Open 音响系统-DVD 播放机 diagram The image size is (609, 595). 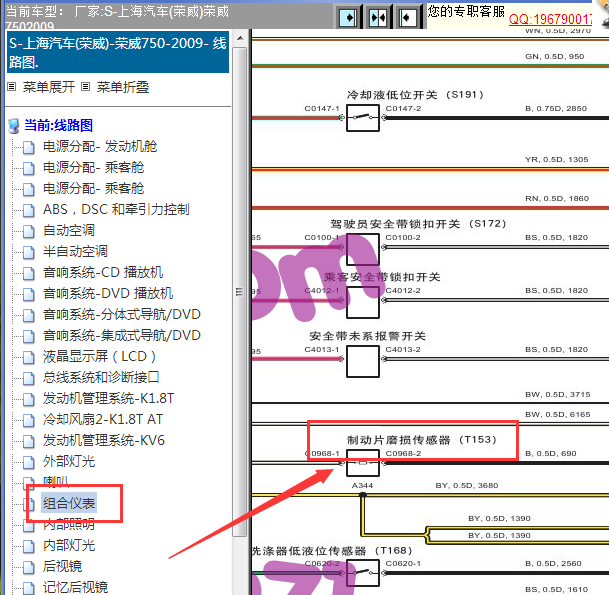(x=108, y=293)
